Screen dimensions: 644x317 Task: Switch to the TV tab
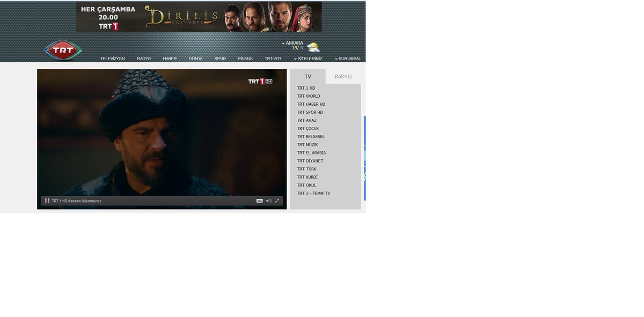point(308,76)
